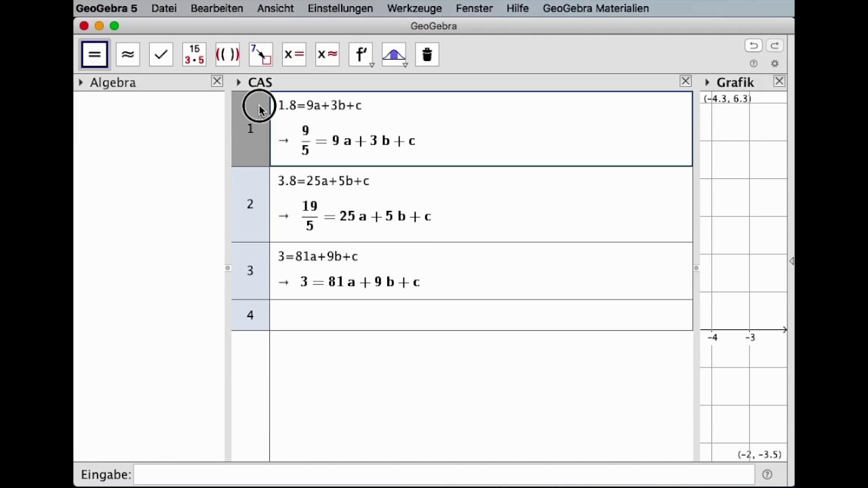Expand the CAS view style bar triangle
The image size is (868, 488).
click(239, 82)
